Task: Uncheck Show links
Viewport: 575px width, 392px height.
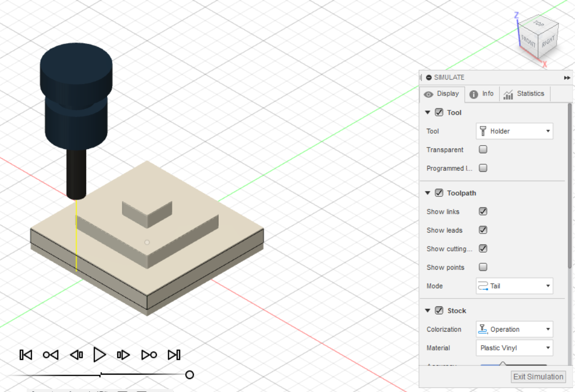Action: (x=483, y=211)
